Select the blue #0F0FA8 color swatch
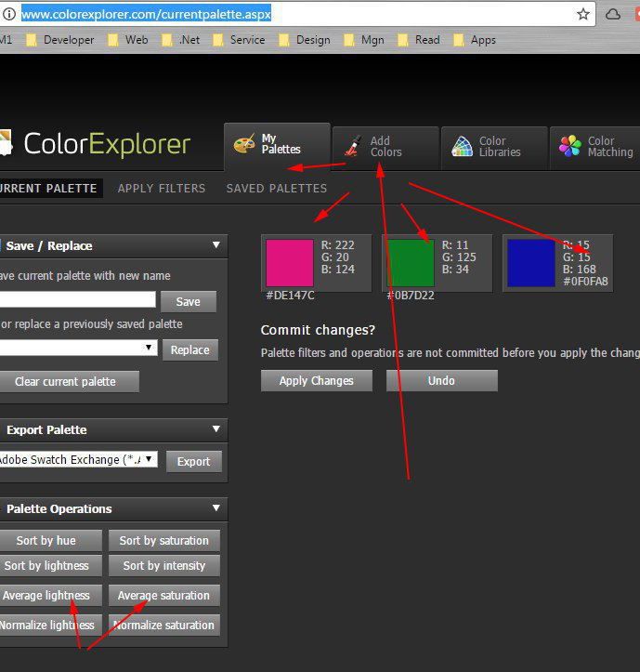 531,263
